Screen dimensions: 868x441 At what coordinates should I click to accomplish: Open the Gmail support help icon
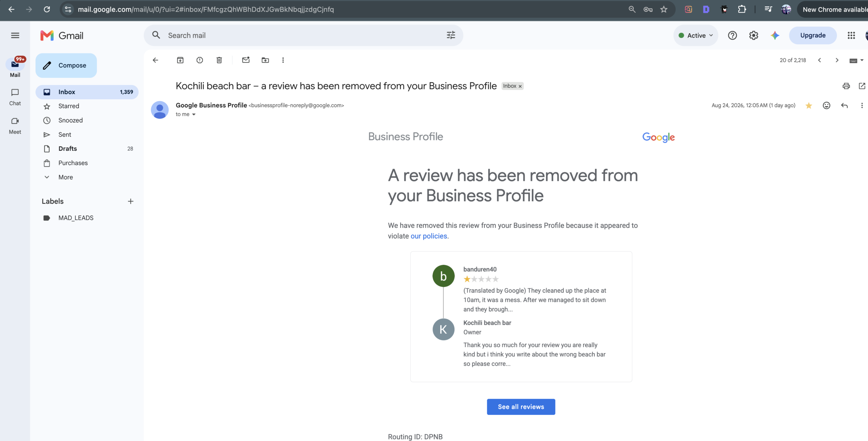tap(732, 36)
